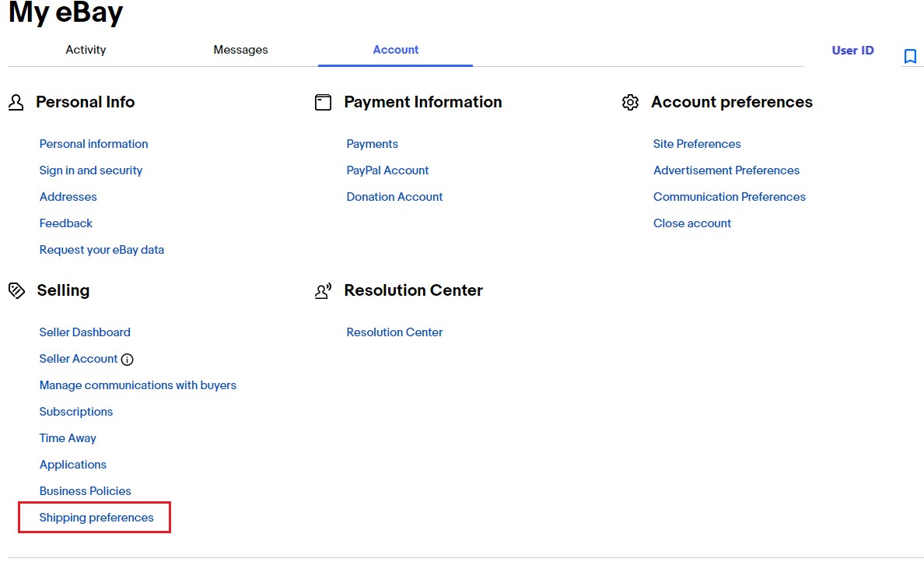
Task: Click the Personal Info person icon
Action: 16,103
